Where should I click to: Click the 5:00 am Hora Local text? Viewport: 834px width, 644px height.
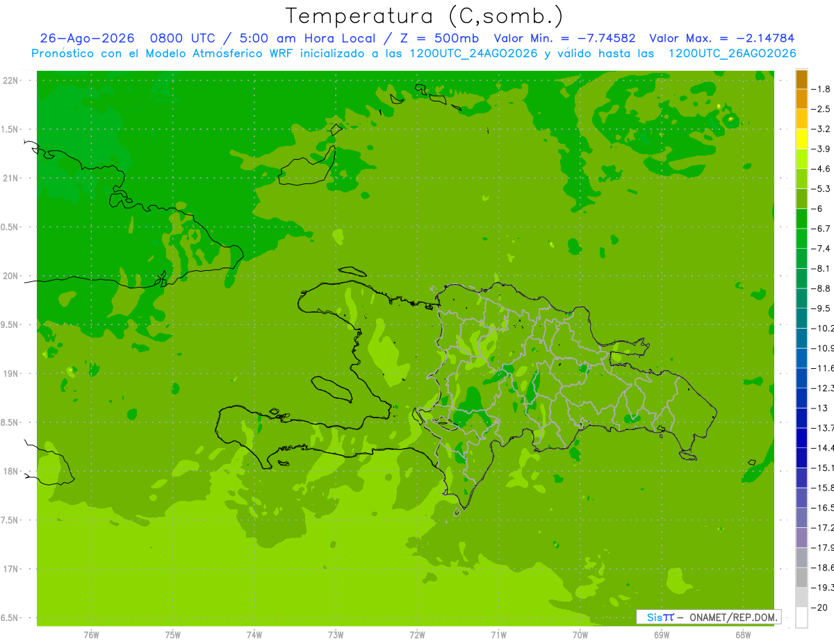[308, 38]
